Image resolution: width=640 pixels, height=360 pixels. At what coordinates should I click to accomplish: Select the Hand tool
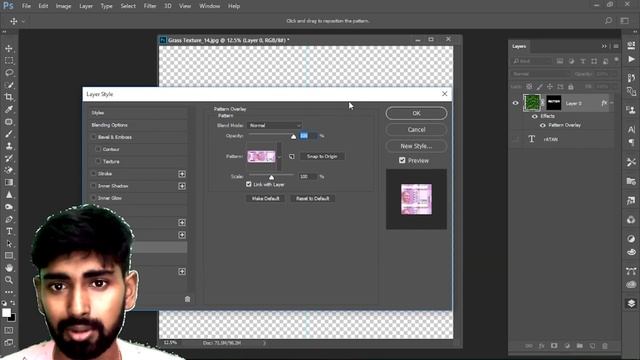pyautogui.click(x=9, y=268)
